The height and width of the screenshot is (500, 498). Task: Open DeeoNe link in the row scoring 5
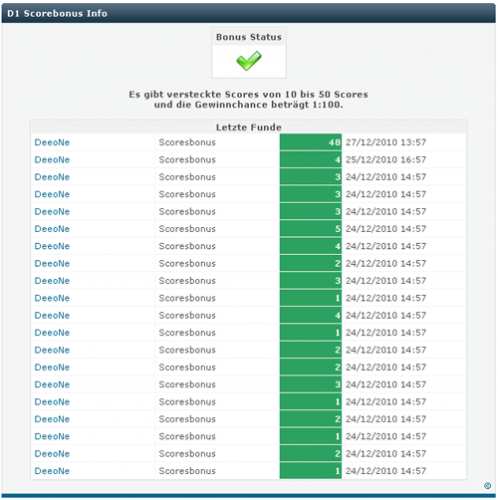coord(52,229)
